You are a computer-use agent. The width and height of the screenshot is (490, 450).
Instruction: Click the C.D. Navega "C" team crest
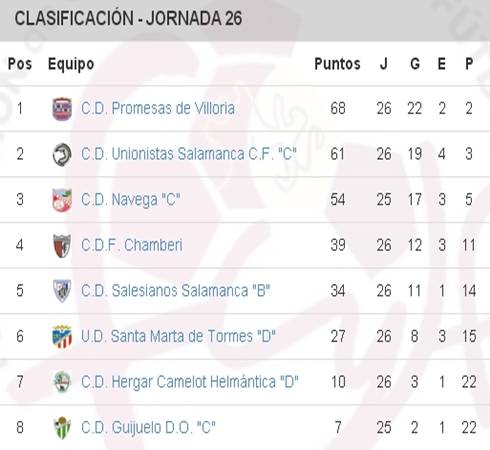click(x=62, y=200)
